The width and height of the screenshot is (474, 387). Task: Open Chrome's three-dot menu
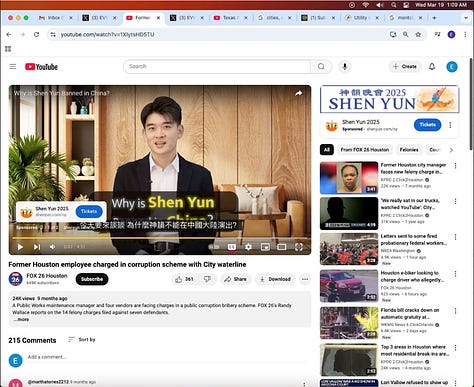click(465, 34)
